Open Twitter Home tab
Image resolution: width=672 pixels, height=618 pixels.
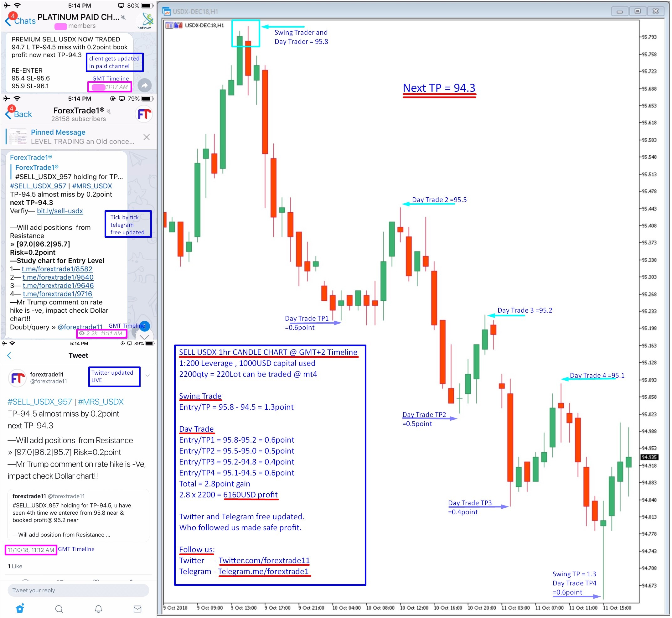[20, 608]
